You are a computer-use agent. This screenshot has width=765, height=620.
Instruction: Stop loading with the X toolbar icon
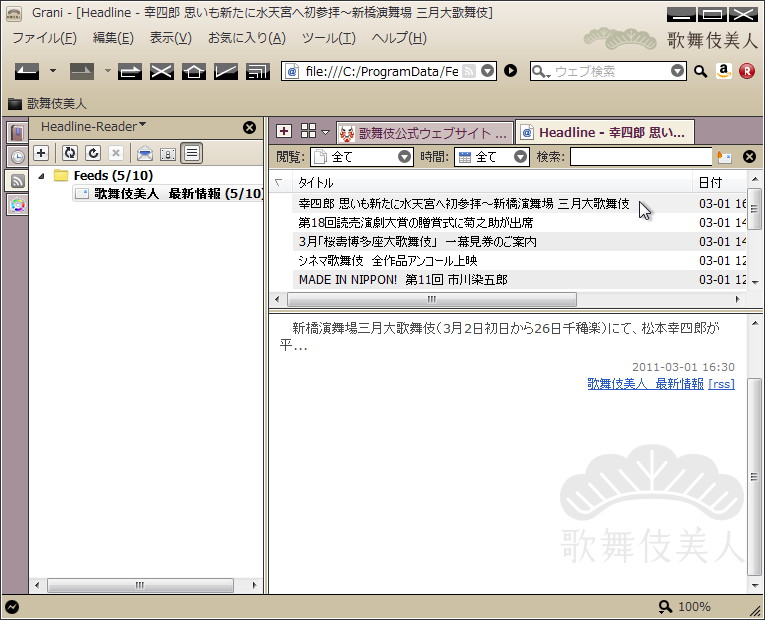click(161, 71)
